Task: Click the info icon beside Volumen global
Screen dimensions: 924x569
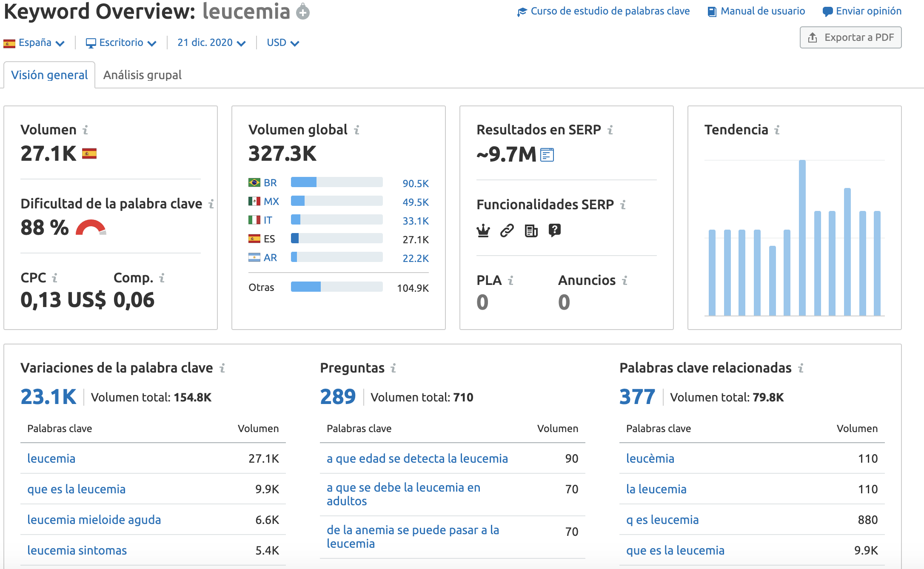Action: [356, 130]
